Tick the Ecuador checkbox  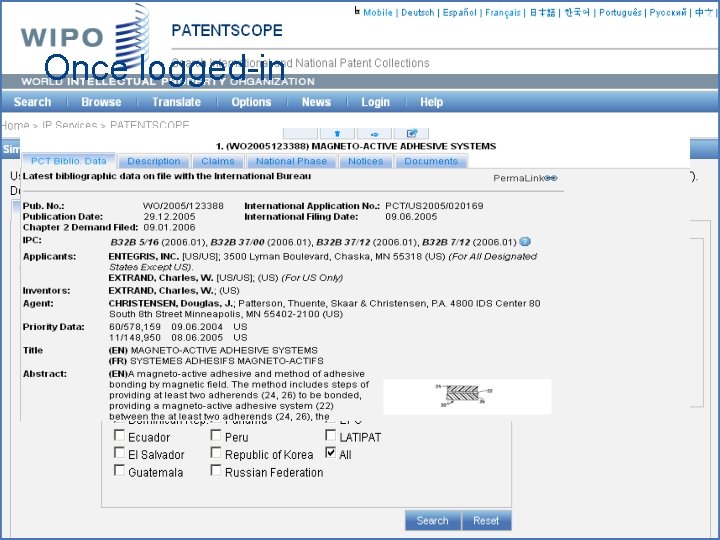[119, 435]
